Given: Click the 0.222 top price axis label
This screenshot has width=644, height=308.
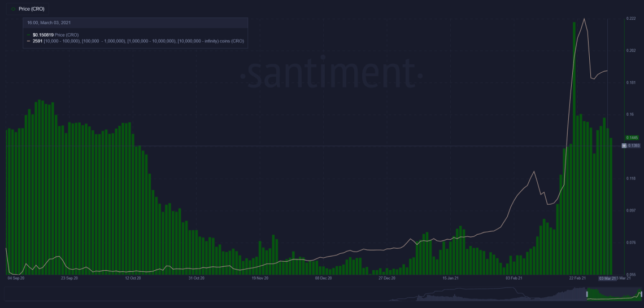Looking at the screenshot, I should click(x=631, y=19).
